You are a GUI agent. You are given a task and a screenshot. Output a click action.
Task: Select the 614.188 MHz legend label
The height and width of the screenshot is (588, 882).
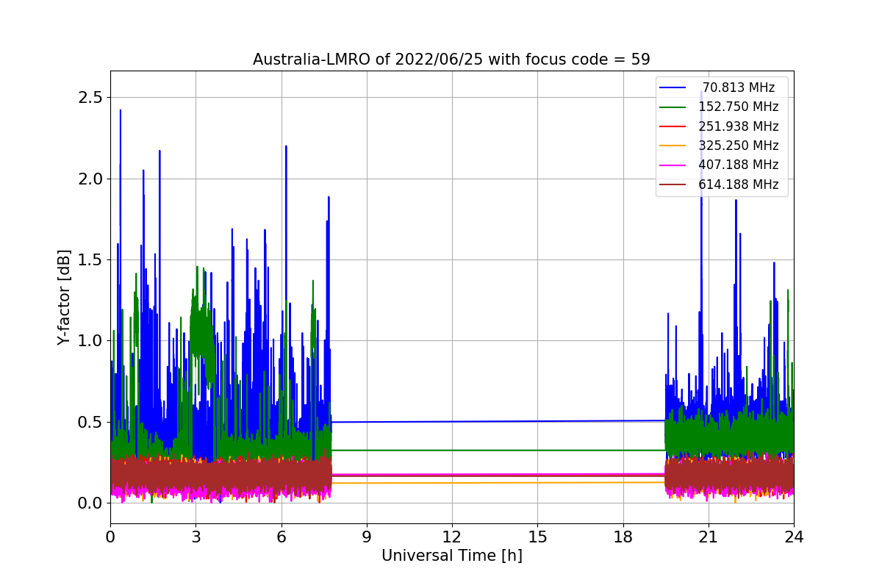click(x=739, y=184)
